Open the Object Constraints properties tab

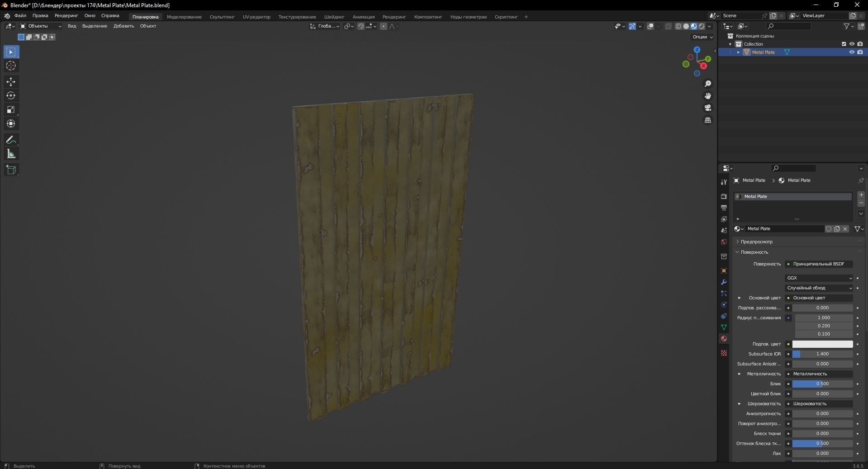pyautogui.click(x=724, y=316)
